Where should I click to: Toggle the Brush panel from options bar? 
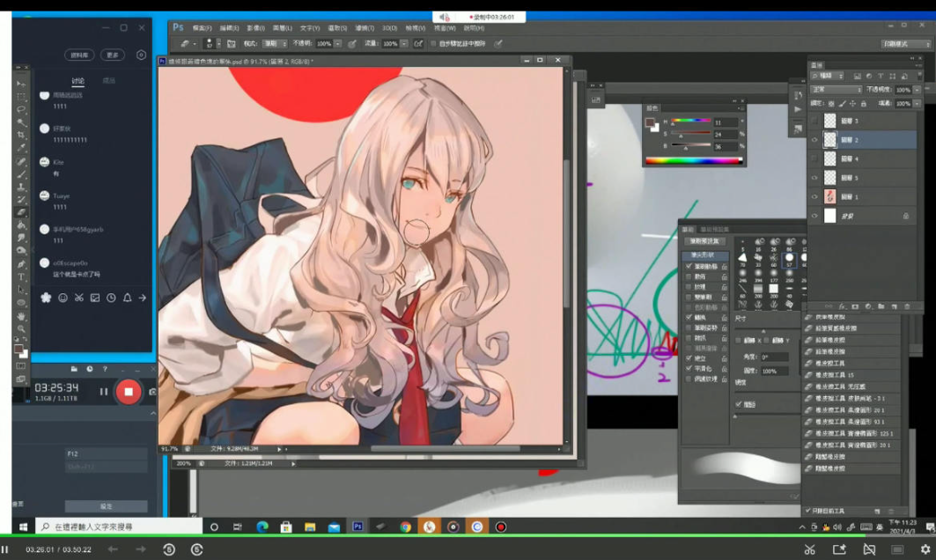(x=231, y=43)
